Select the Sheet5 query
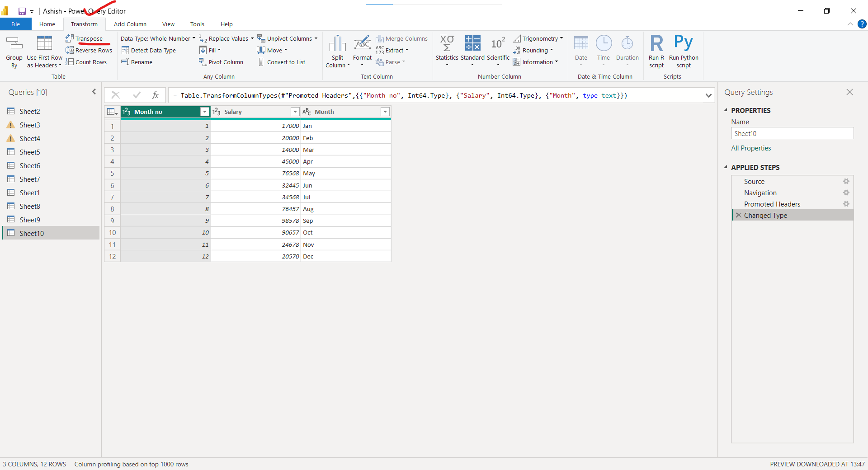 point(30,152)
